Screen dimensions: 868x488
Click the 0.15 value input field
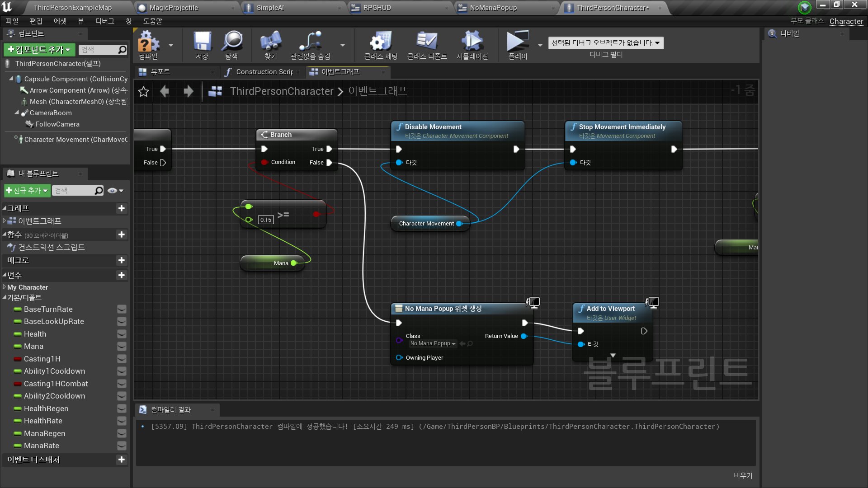[x=266, y=220]
